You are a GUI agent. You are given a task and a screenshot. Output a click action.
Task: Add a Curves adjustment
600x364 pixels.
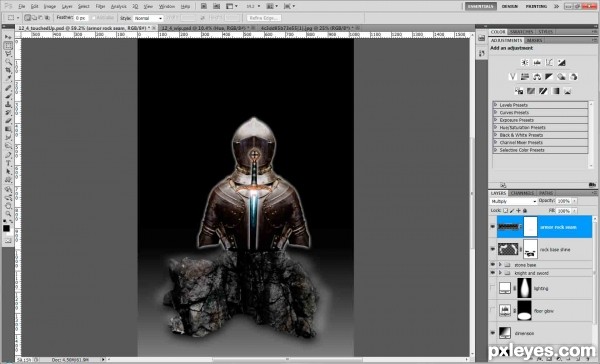pyautogui.click(x=549, y=62)
